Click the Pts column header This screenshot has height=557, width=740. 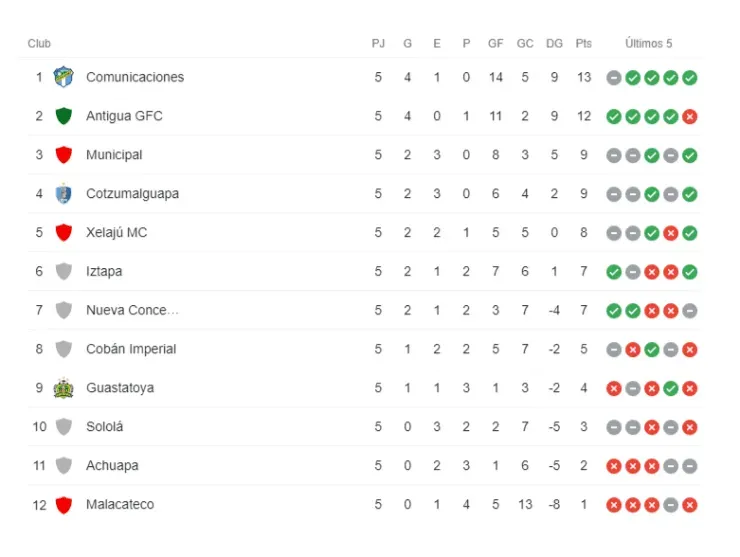point(584,44)
